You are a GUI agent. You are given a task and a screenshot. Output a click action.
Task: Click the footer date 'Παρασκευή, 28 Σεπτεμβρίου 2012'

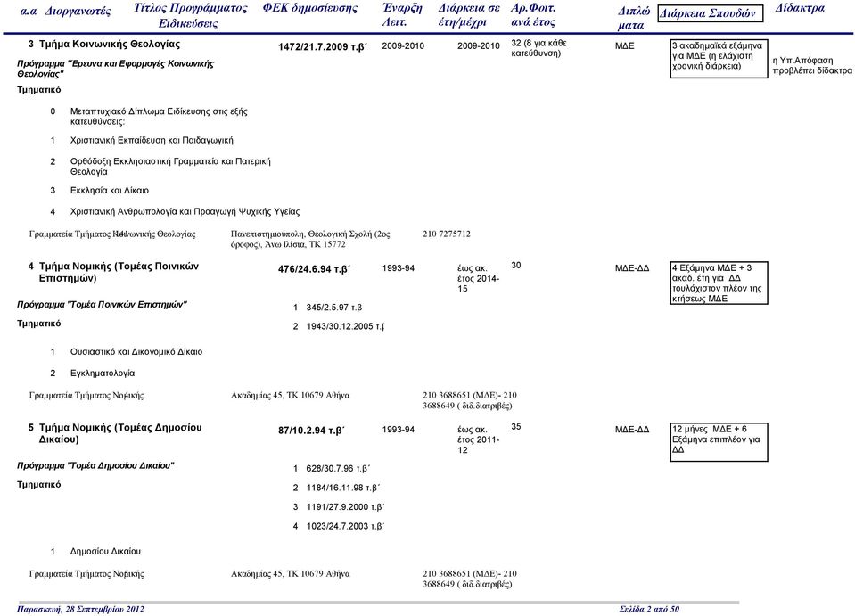point(81,609)
